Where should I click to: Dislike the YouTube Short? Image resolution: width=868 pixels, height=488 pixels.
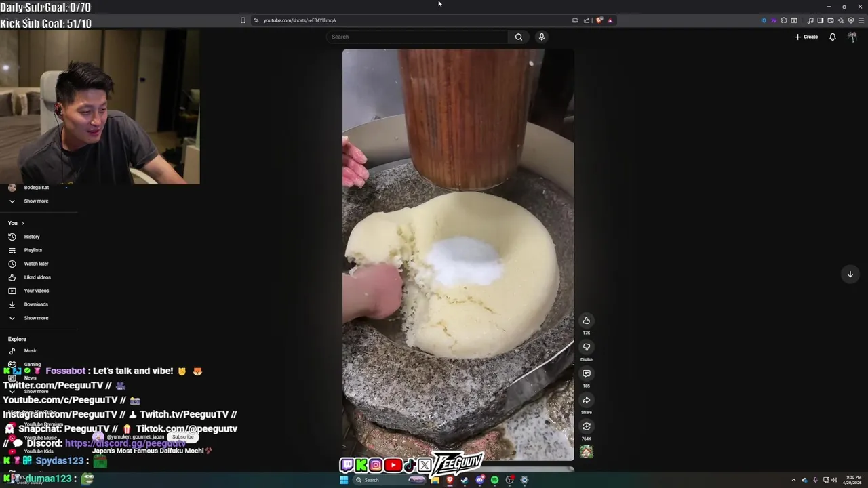click(587, 347)
